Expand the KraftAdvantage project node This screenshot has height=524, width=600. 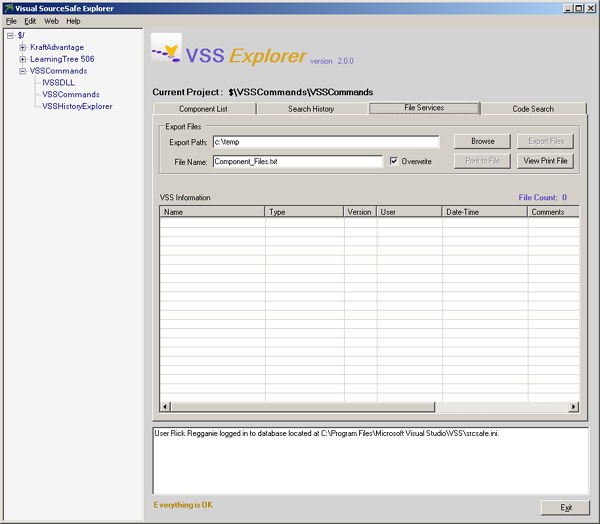(x=23, y=47)
